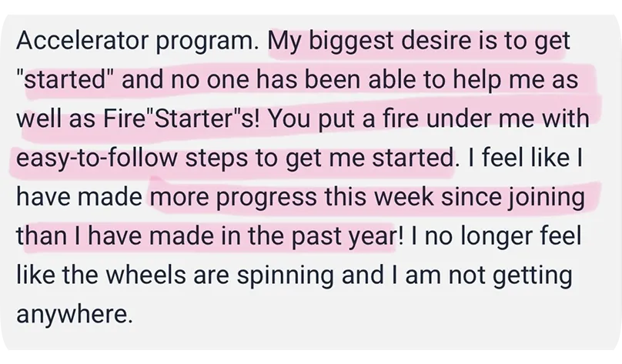This screenshot has width=622, height=364.
Task: Click the pink highlight start at "than I"
Action: (48, 235)
